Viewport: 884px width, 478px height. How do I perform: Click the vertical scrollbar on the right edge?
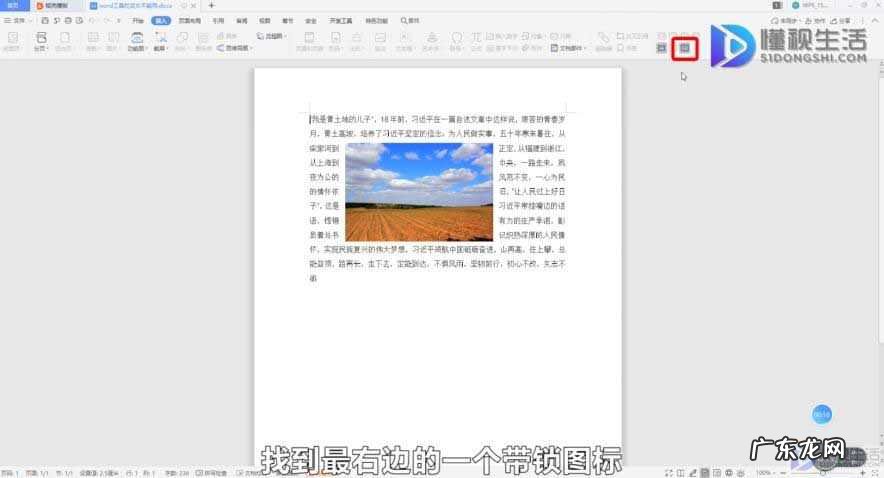(x=881, y=209)
